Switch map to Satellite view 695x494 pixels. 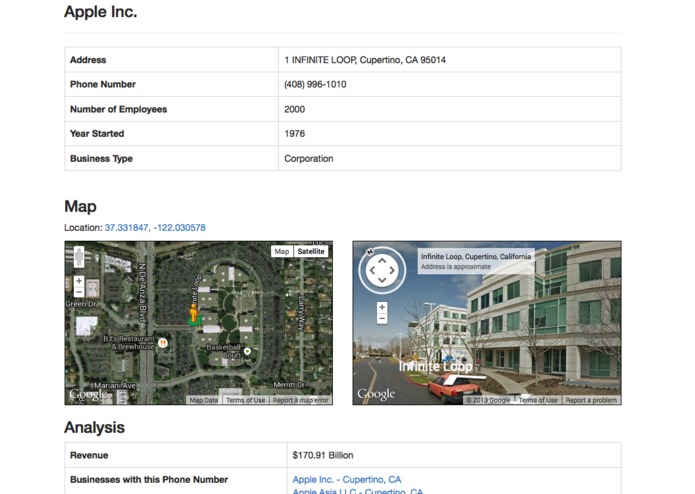[311, 251]
